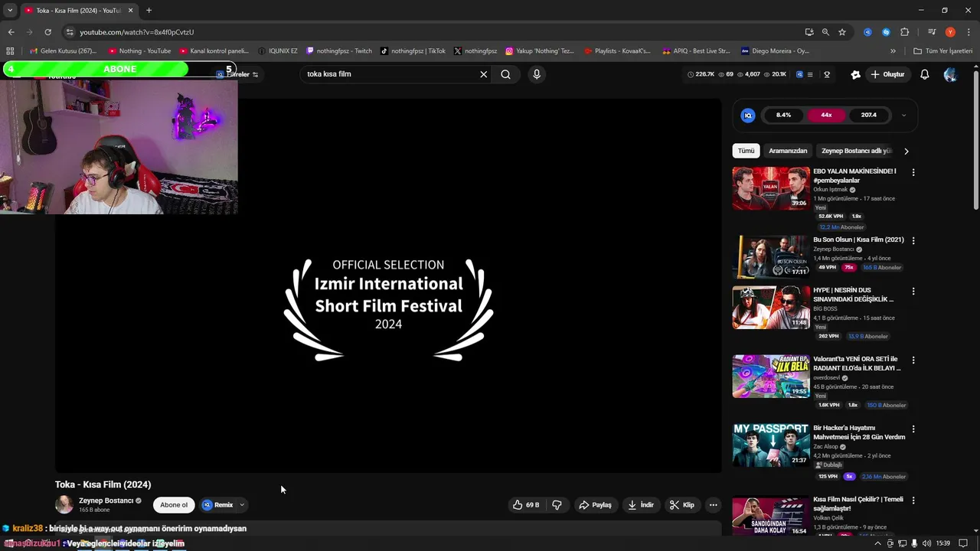Select the Aramanızdan filter chip
The width and height of the screenshot is (980, 551).
[x=788, y=151]
